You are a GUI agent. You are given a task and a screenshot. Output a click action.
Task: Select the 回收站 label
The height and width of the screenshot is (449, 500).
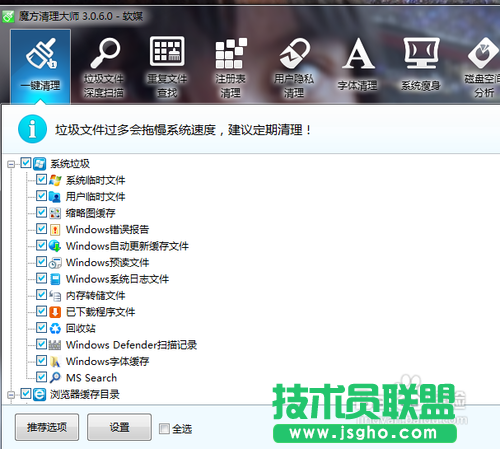click(81, 328)
